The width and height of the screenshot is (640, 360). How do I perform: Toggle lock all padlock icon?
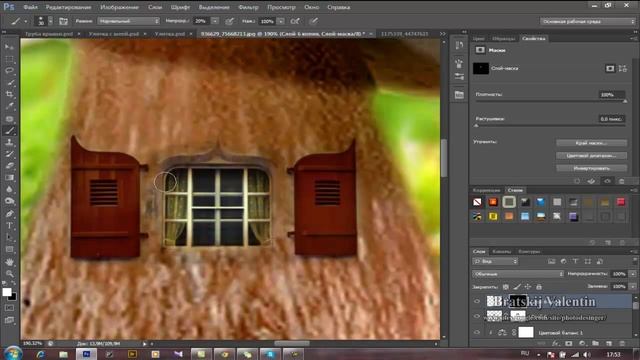[x=539, y=287]
